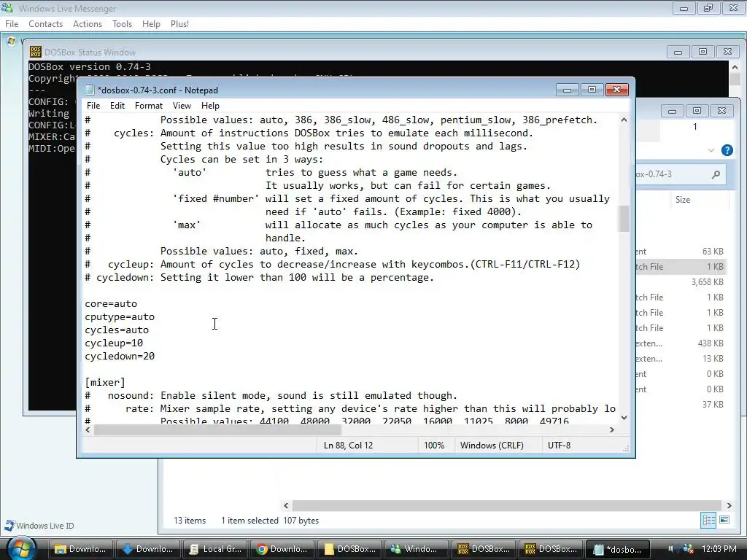
Task: Open the first DOSBox app taskbar button
Action: (484, 549)
